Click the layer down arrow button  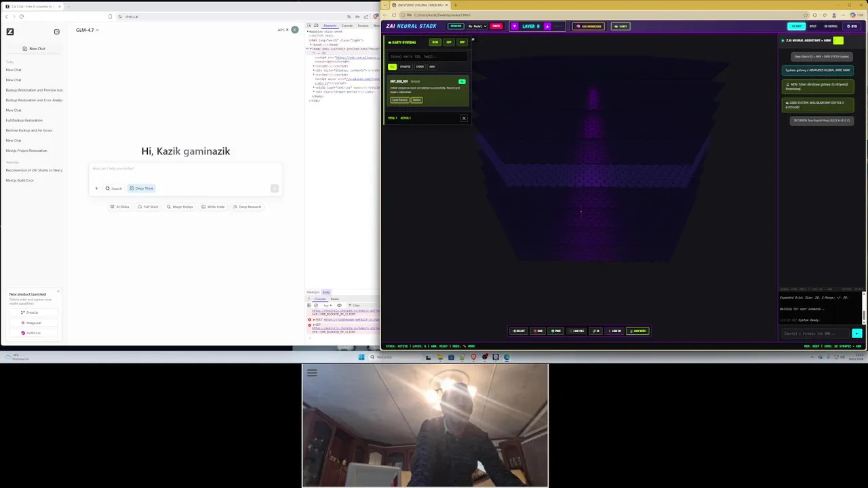515,26
